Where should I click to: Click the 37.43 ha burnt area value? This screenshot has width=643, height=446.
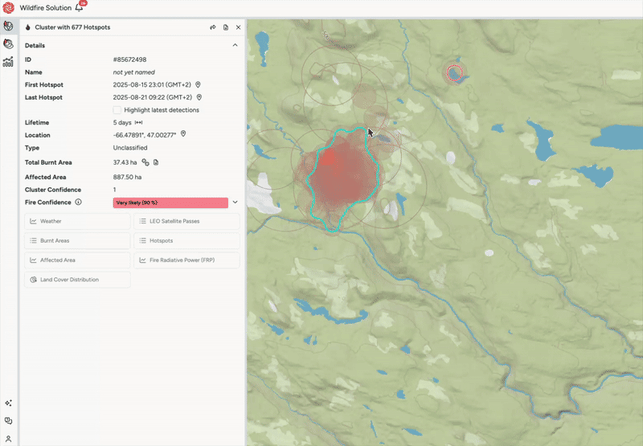point(125,162)
